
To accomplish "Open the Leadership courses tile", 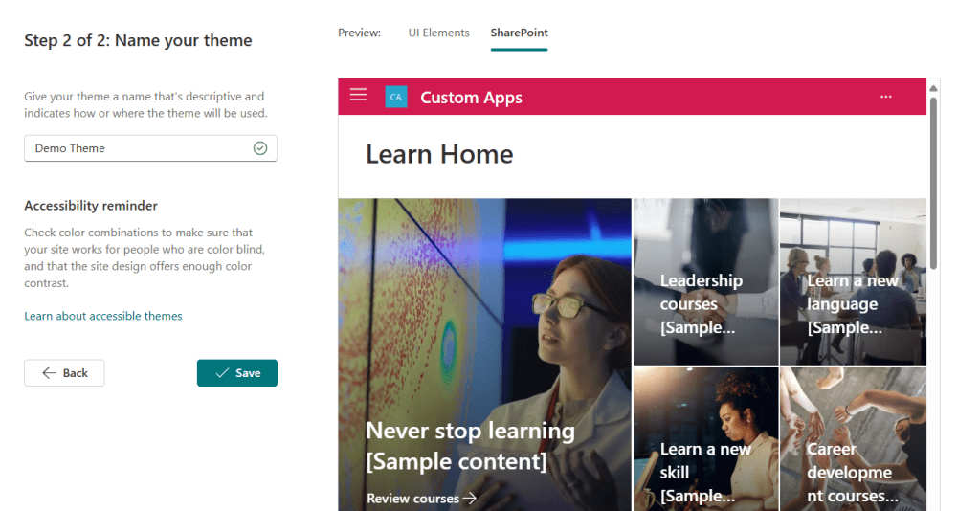I will click(x=705, y=281).
